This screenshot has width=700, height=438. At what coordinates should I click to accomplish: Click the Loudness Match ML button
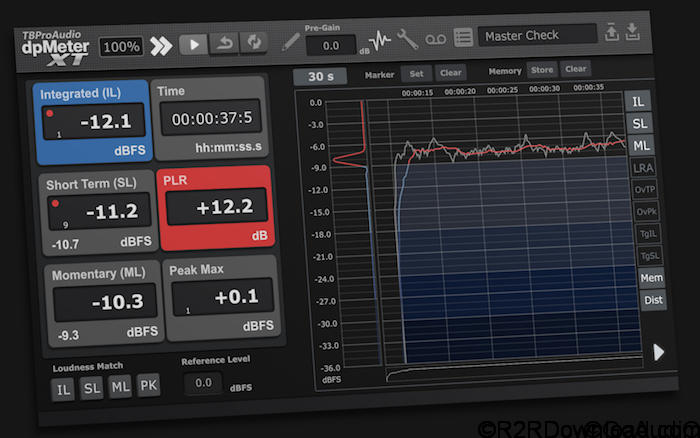coord(121,387)
